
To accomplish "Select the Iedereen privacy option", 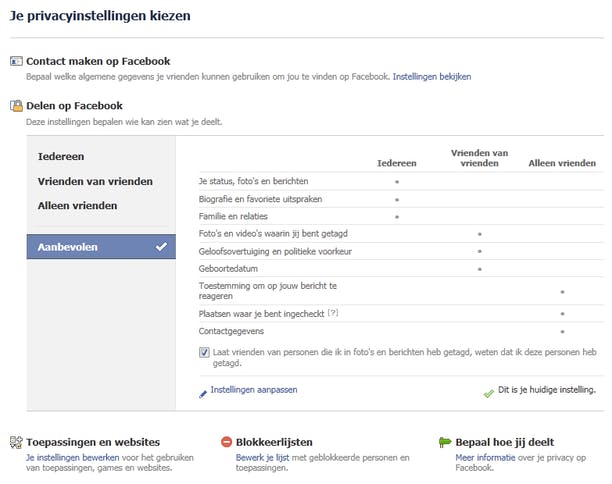I will pos(61,157).
